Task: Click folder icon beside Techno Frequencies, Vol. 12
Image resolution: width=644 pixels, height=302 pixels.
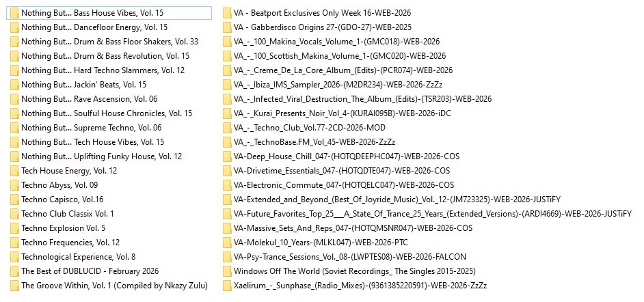Action: tap(14, 243)
